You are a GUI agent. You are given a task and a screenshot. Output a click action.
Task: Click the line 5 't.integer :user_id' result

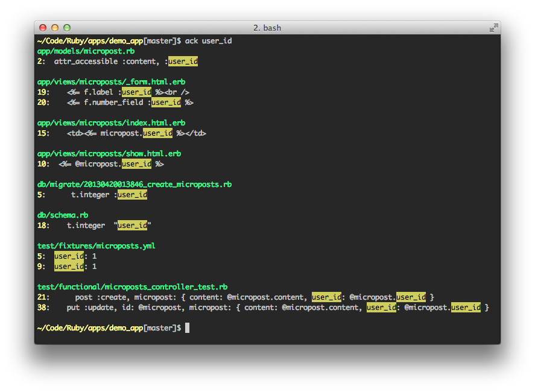coord(92,195)
